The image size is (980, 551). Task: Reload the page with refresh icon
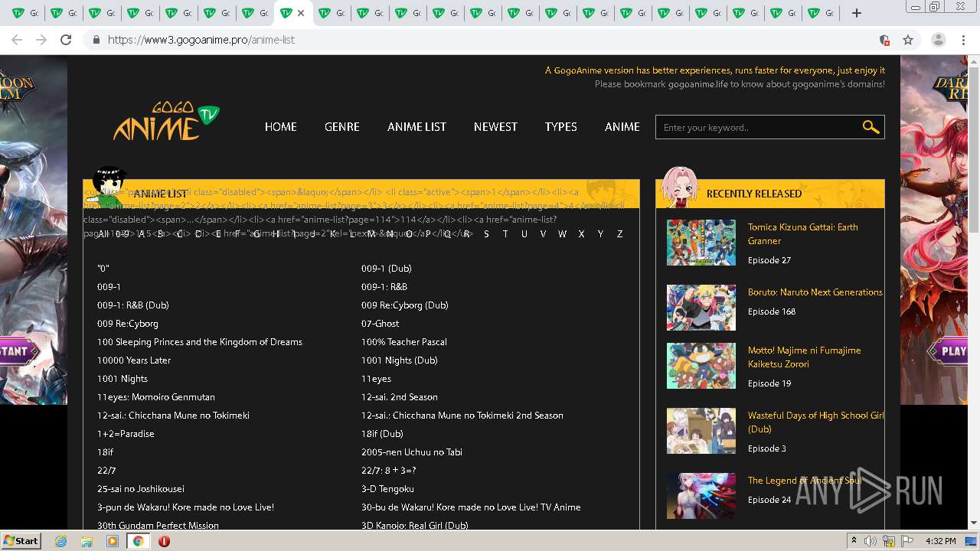click(66, 40)
